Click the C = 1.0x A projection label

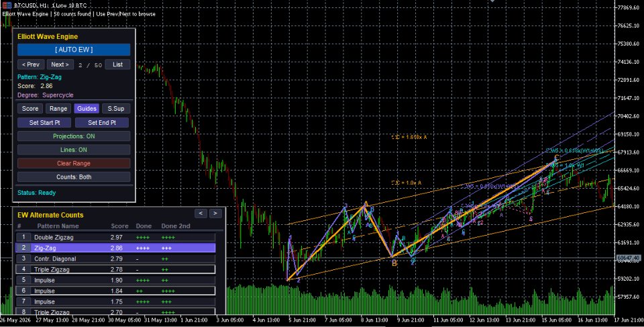(x=407, y=183)
